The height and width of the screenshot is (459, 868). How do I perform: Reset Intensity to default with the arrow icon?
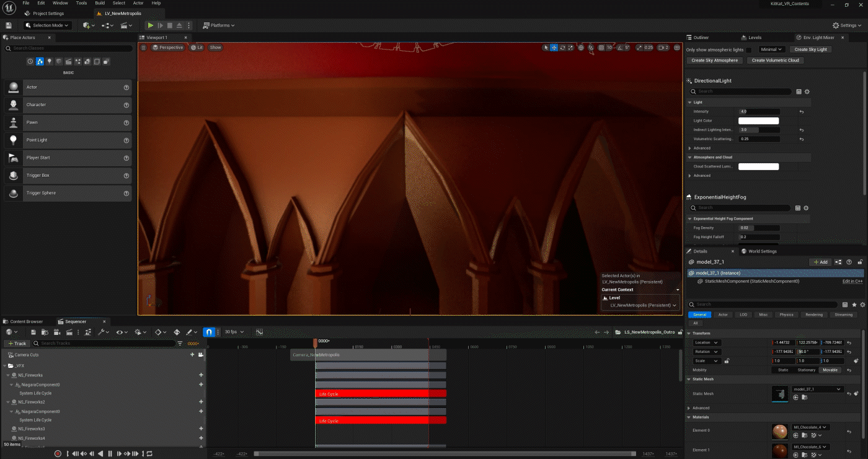point(801,112)
